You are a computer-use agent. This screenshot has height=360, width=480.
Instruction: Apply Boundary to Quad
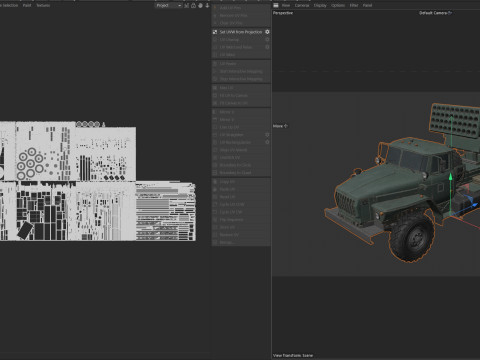(x=241, y=173)
